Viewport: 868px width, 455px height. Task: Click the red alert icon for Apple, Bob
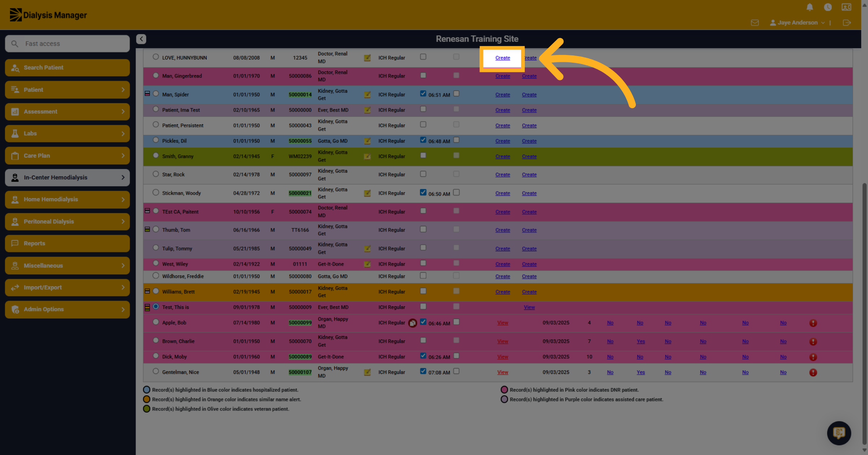(x=813, y=323)
